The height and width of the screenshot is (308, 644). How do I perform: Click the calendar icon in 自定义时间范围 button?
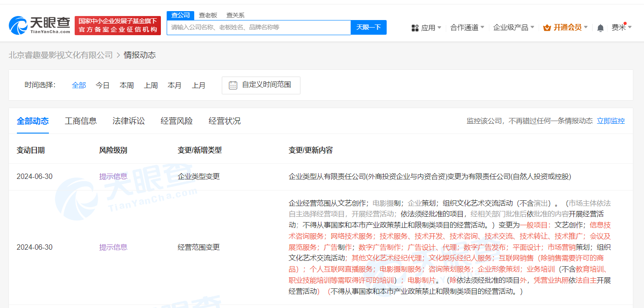pyautogui.click(x=233, y=85)
